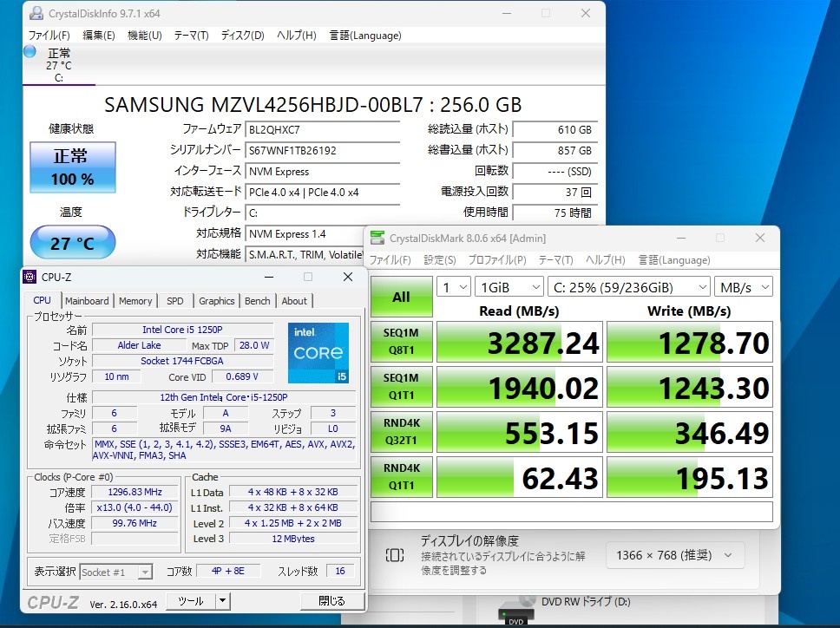840x628 pixels.
Task: Open the MB/s unit dropdown
Action: click(744, 287)
